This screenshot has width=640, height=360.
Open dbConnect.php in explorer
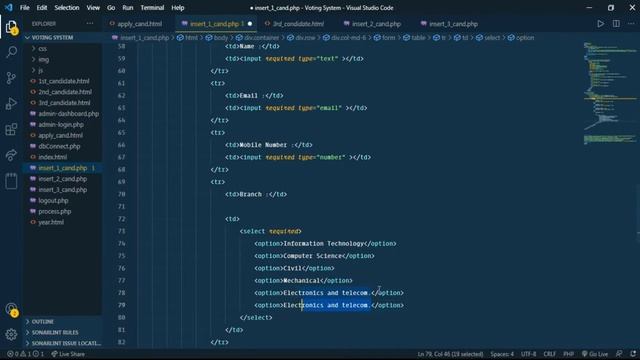point(59,146)
